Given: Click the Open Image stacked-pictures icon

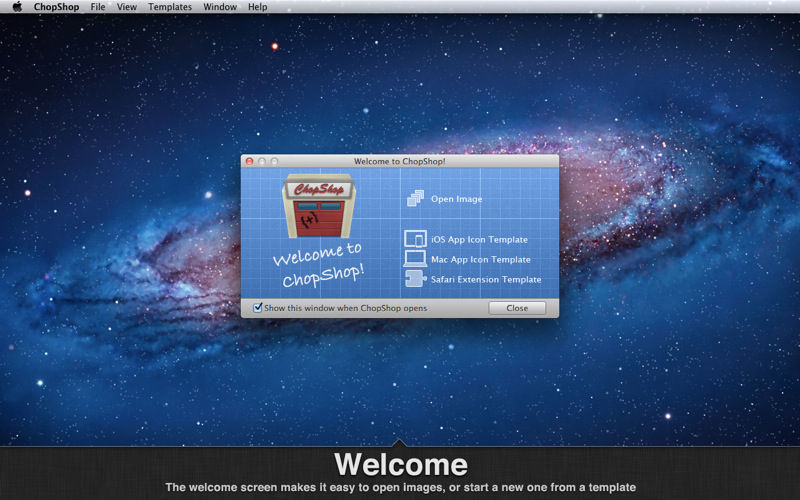Looking at the screenshot, I should click(x=415, y=198).
